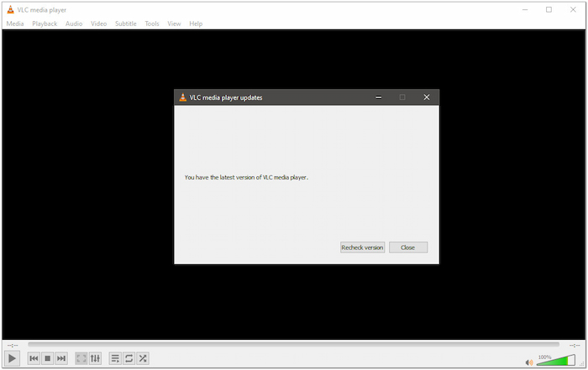Toggle the playlist view

[115, 358]
